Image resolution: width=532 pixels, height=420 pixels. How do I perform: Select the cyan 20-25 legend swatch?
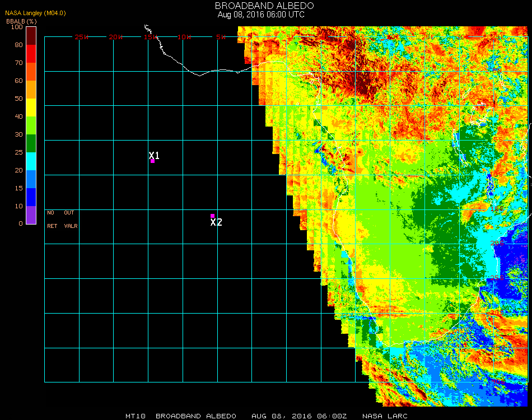click(31, 161)
